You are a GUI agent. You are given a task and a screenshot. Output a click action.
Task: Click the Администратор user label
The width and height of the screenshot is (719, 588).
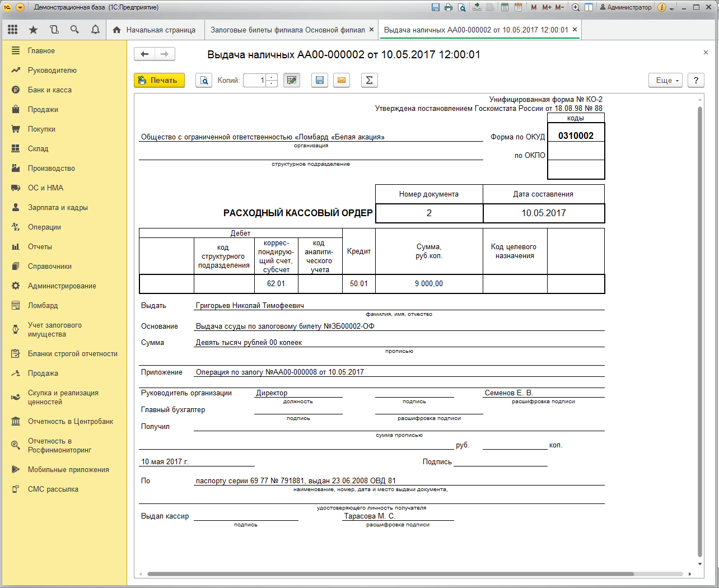point(625,7)
